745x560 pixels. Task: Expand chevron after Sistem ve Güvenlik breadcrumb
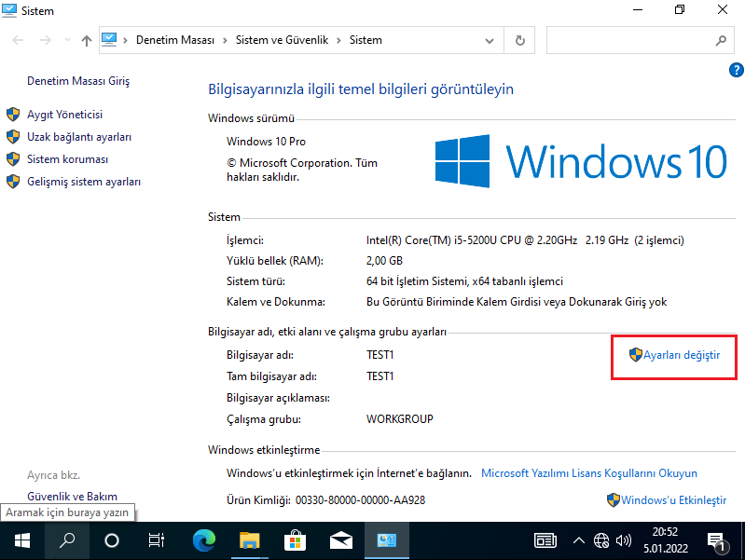click(338, 40)
